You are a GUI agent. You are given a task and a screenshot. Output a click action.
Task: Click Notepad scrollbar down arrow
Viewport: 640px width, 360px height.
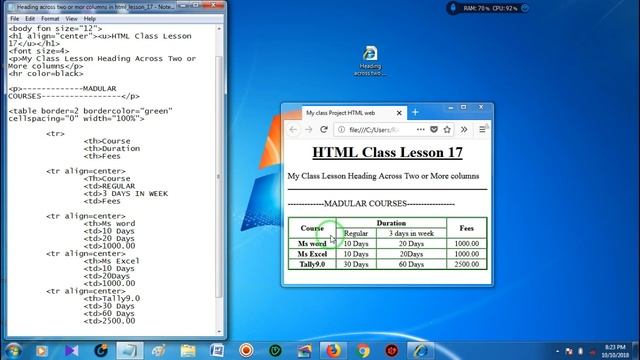219,332
